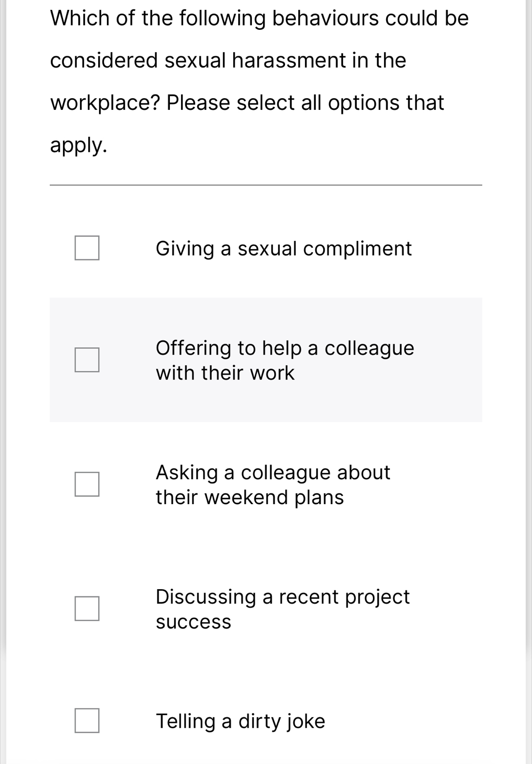The image size is (532, 764).
Task: Check the 'Giving a sexual compliment' checkbox
Action: point(87,248)
